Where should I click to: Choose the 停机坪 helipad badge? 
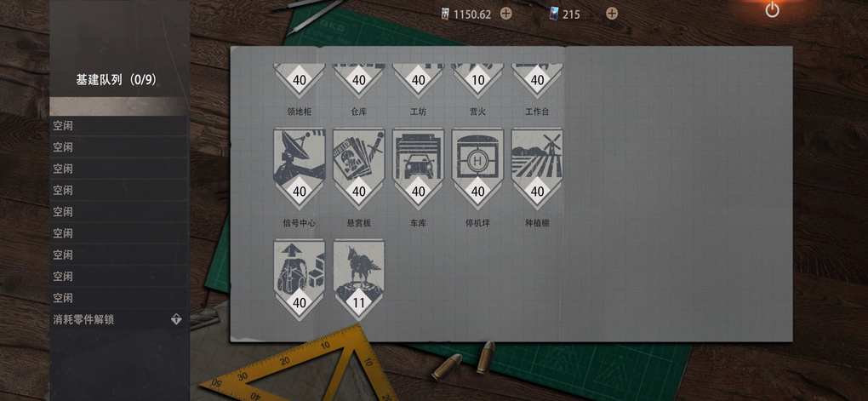click(477, 169)
